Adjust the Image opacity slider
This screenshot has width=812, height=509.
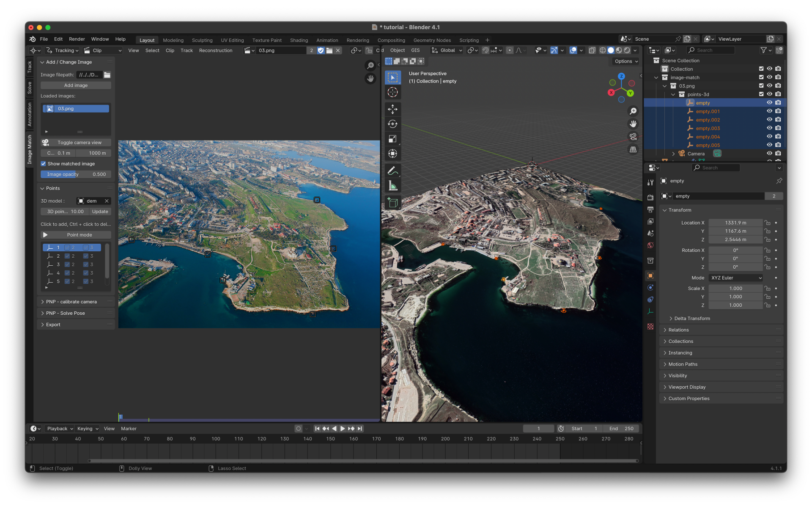click(x=76, y=174)
